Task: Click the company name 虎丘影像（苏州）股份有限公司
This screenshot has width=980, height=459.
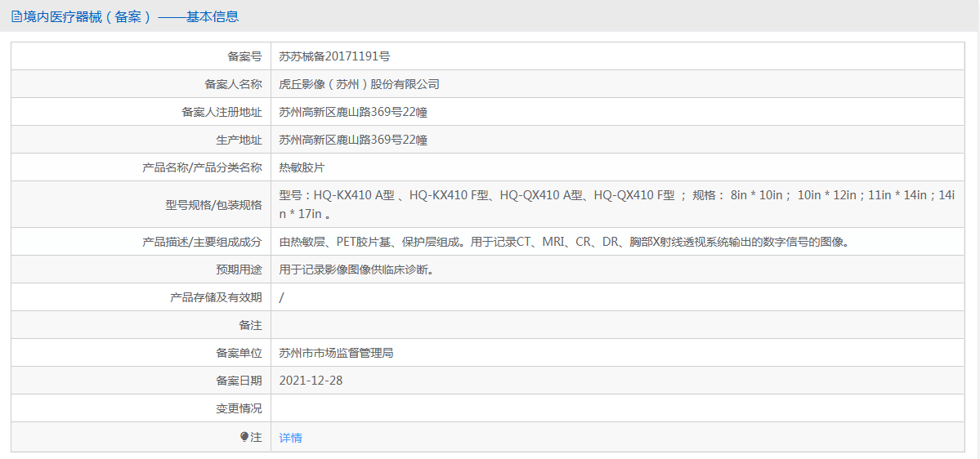Action: (x=360, y=84)
